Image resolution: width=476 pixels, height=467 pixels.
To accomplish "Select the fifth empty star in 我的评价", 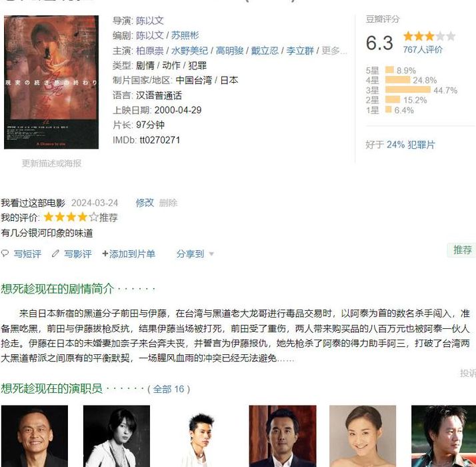I will (94, 217).
